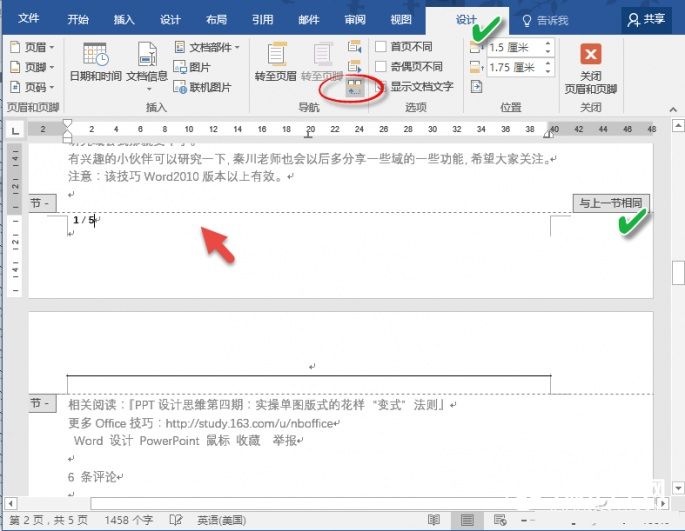Switch to the 开始 (Home) tab
This screenshot has width=685, height=531.
tap(78, 19)
